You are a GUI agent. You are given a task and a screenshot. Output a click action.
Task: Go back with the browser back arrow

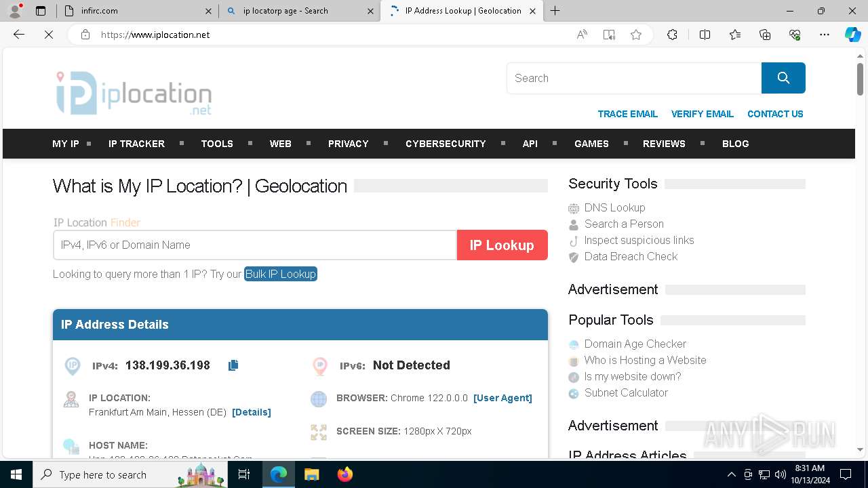[x=19, y=35]
